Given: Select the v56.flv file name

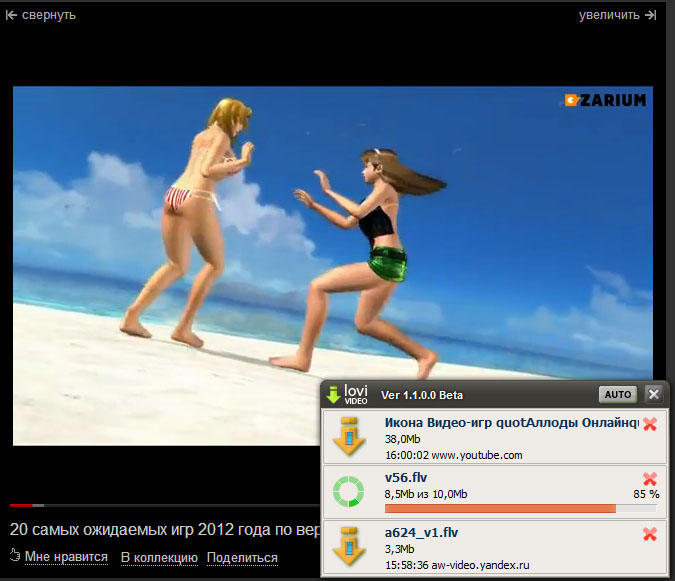Looking at the screenshot, I should point(406,478).
